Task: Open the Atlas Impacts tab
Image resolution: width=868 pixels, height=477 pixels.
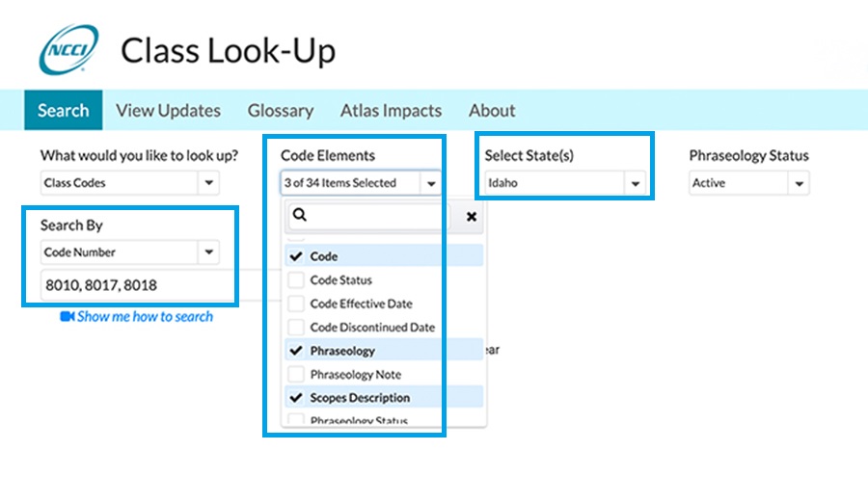Action: (391, 110)
